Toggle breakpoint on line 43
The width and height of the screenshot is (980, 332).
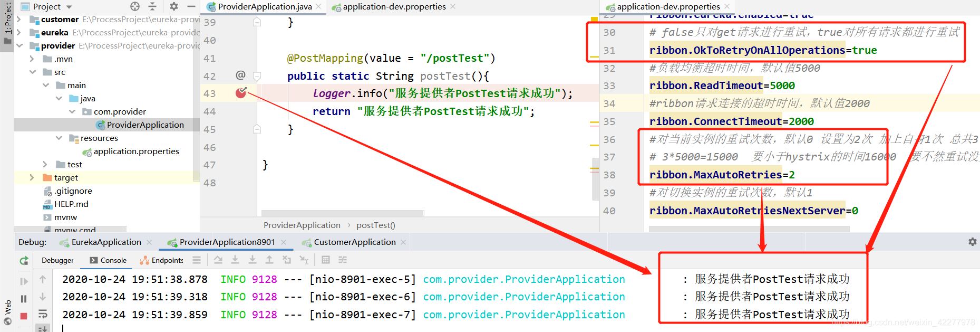pos(241,93)
